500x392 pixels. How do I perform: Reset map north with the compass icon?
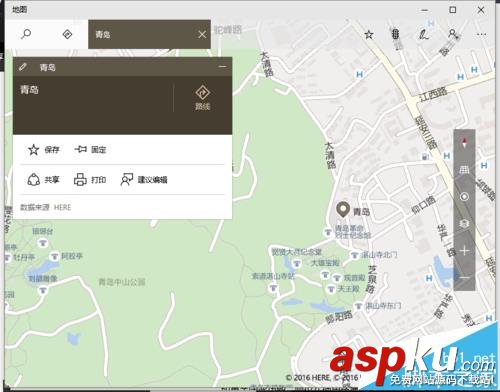(464, 143)
